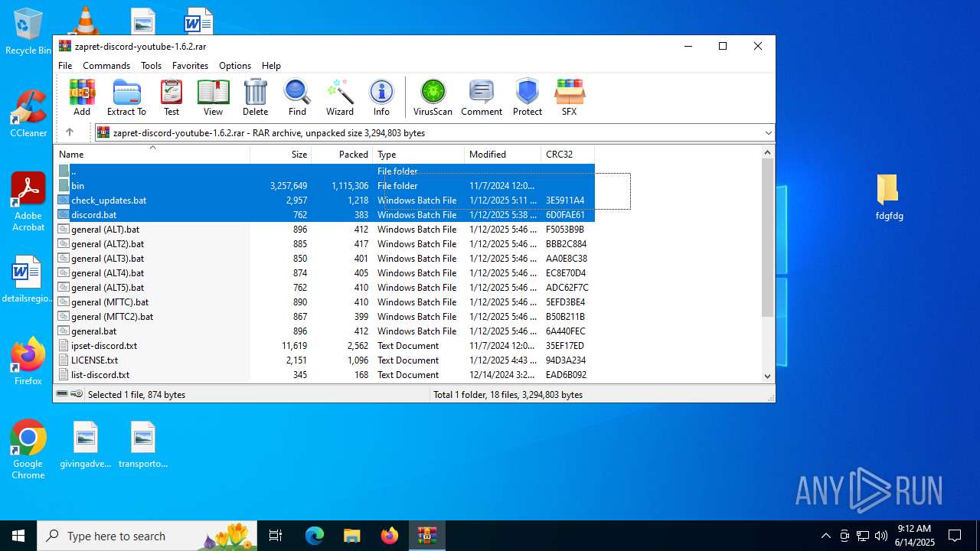Click file list scroll up arrow
This screenshot has width=980, height=551.
pyautogui.click(x=768, y=152)
